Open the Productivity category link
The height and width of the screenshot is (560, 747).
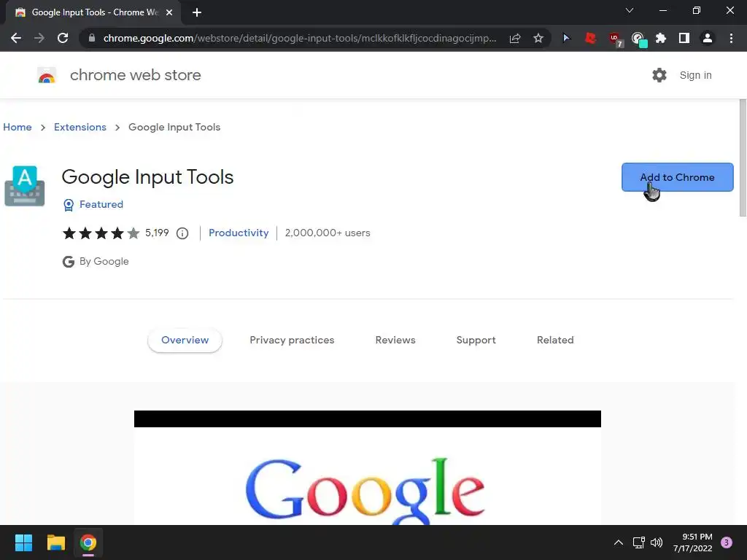pos(239,233)
